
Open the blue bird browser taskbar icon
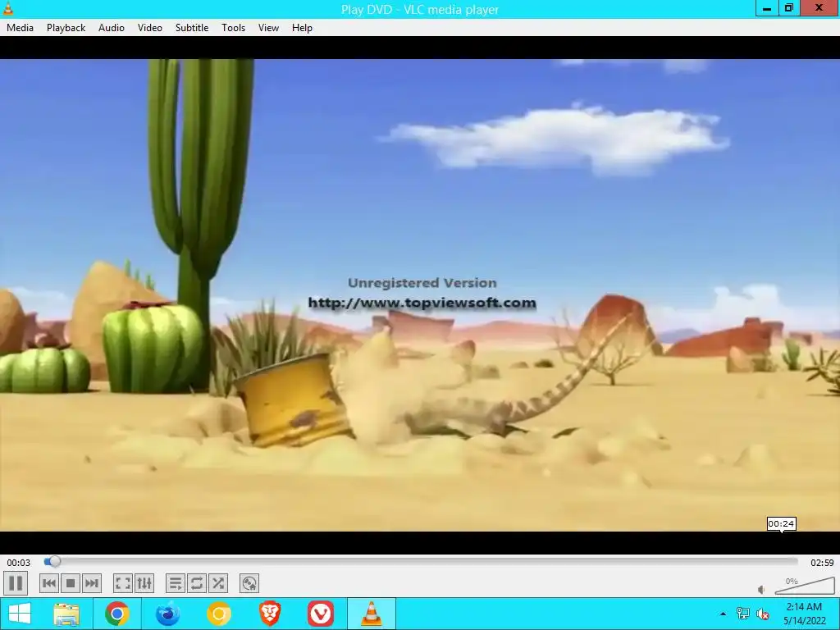pyautogui.click(x=167, y=614)
